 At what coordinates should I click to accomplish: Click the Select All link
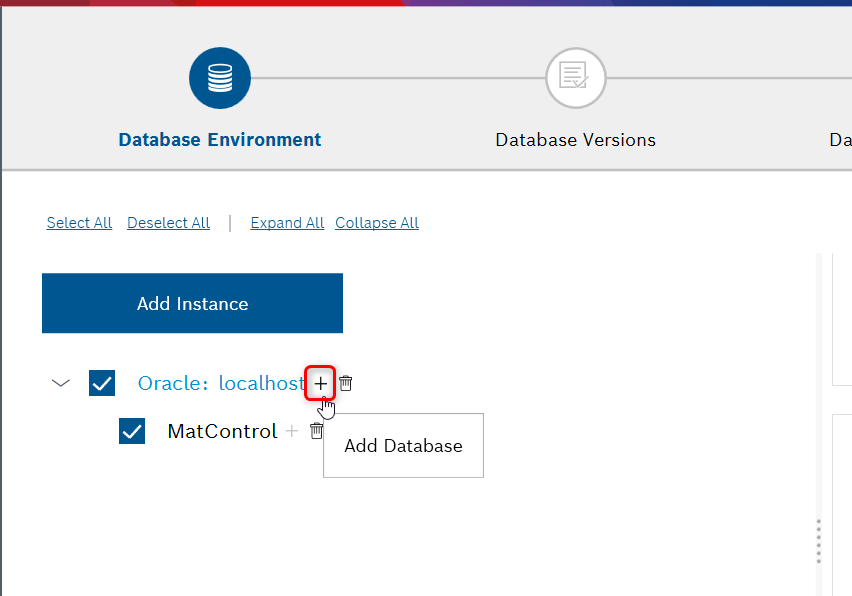79,222
